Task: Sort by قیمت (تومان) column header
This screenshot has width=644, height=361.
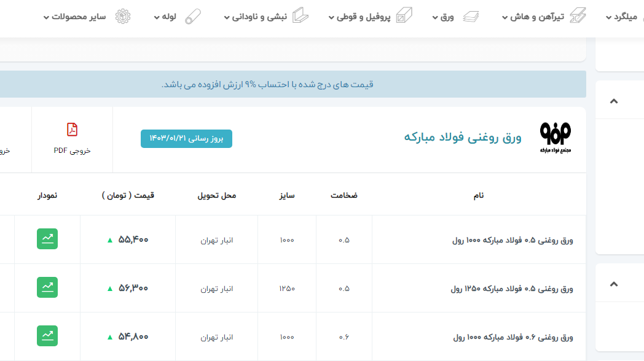Action: (x=128, y=195)
